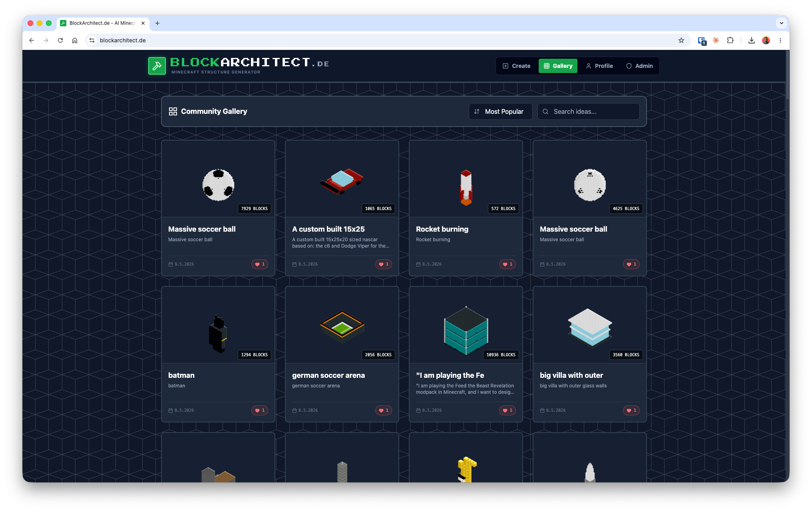
Task: Like the Rocket burning build
Action: [x=507, y=264]
